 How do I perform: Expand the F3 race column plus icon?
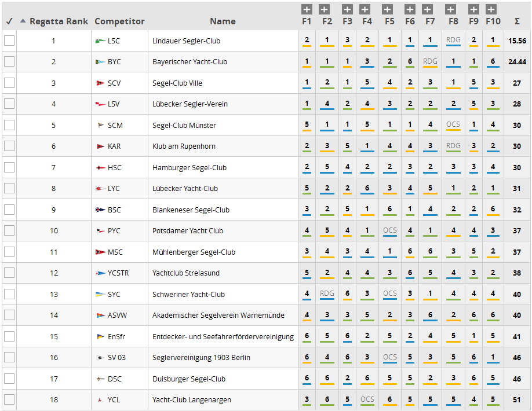pos(347,9)
